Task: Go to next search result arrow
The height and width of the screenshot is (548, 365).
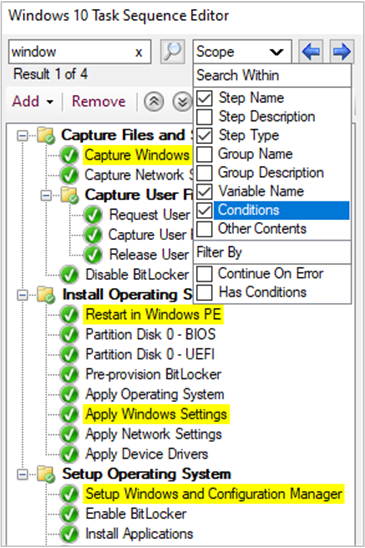Action: 342,52
